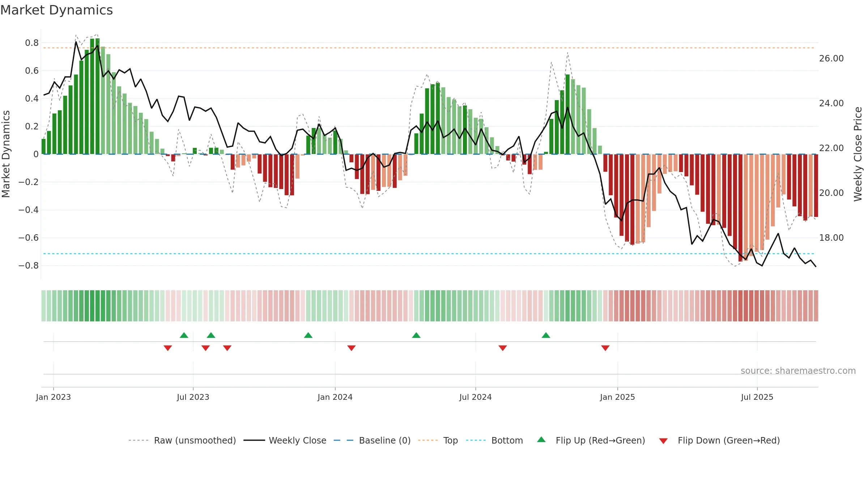Toggle the Baseline (0) legend entry
The width and height of the screenshot is (868, 488).
point(372,440)
